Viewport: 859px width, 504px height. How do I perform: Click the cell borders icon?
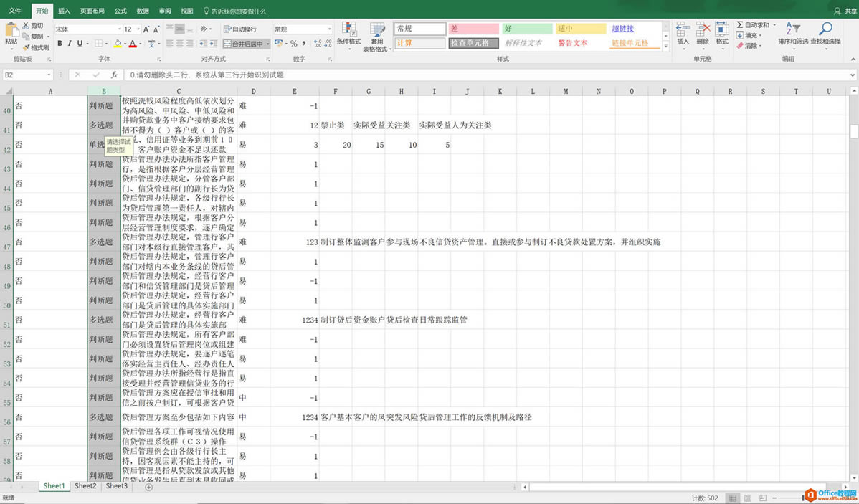(98, 43)
